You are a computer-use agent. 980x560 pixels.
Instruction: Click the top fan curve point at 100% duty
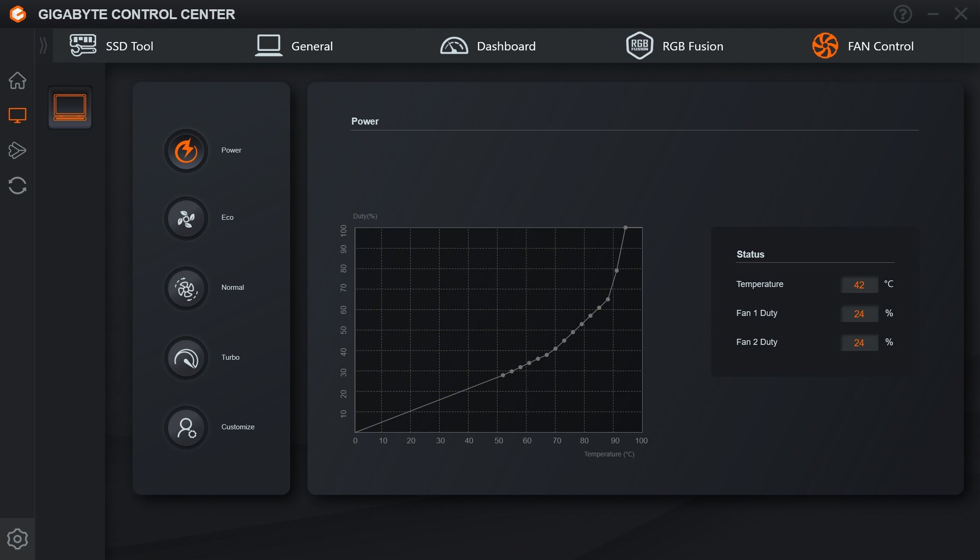625,228
